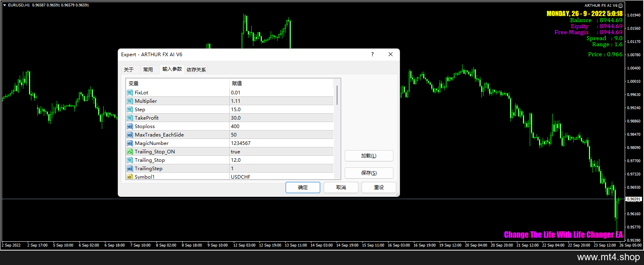Select the 输入参数 tab
The image size is (644, 265).
[172, 69]
